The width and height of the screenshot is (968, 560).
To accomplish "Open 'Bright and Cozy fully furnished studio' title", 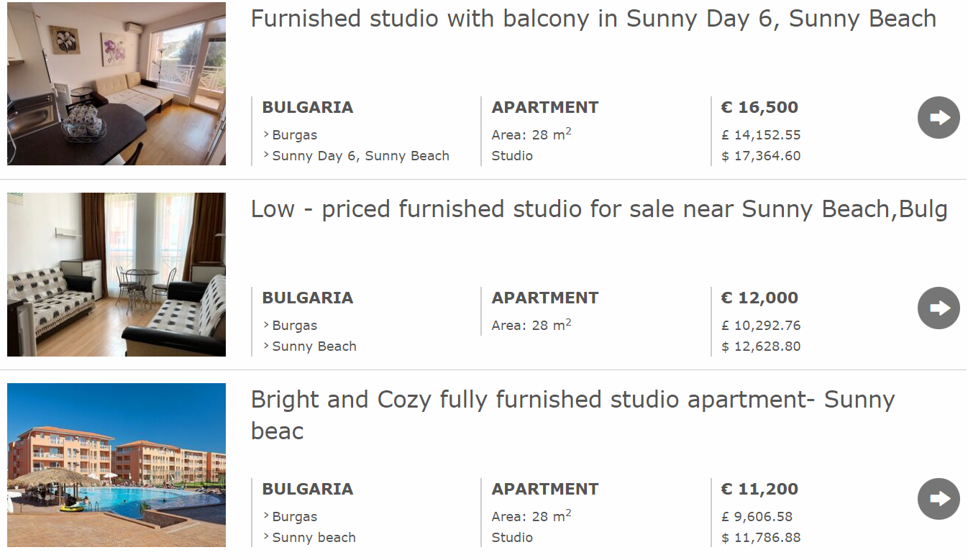I will click(x=572, y=400).
